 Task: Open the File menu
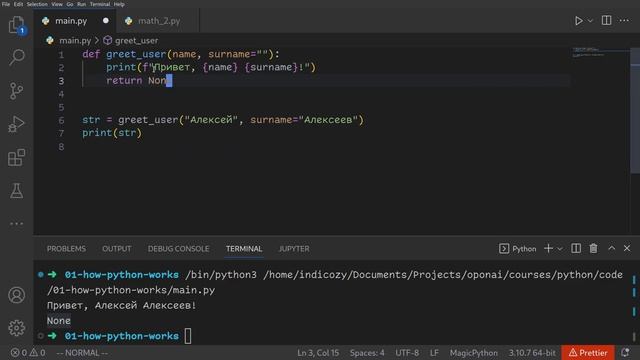pos(6,4)
